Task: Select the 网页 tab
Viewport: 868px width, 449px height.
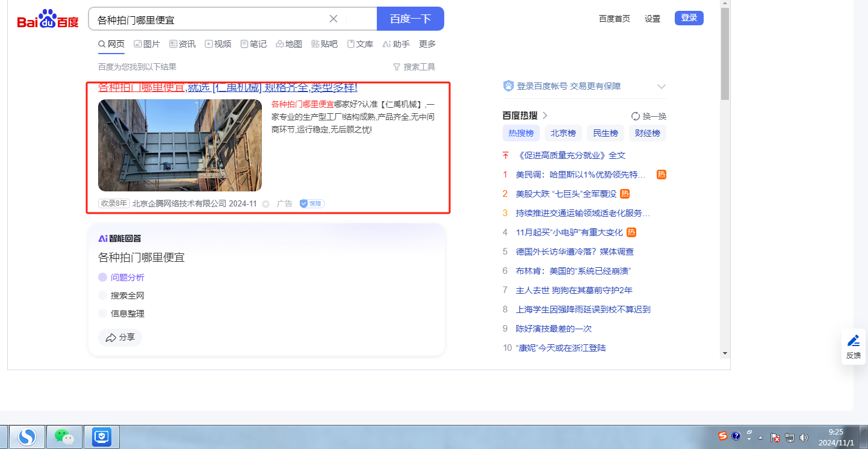Action: click(x=111, y=44)
